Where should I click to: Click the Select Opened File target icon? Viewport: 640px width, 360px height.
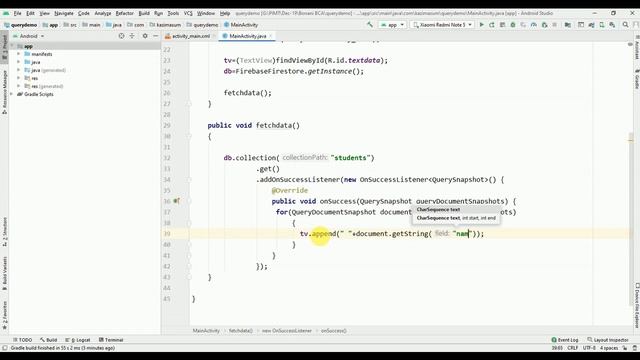tap(121, 36)
